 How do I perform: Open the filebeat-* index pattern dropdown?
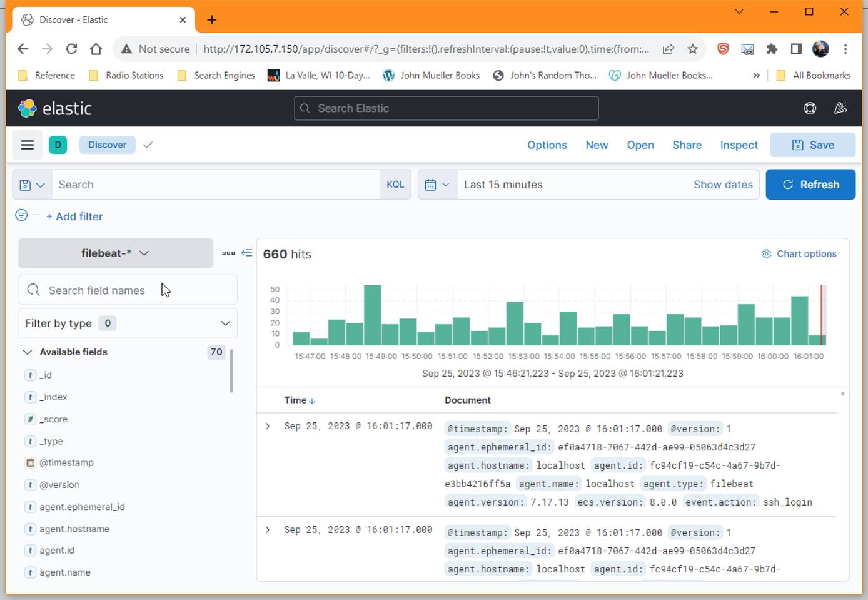tap(115, 253)
